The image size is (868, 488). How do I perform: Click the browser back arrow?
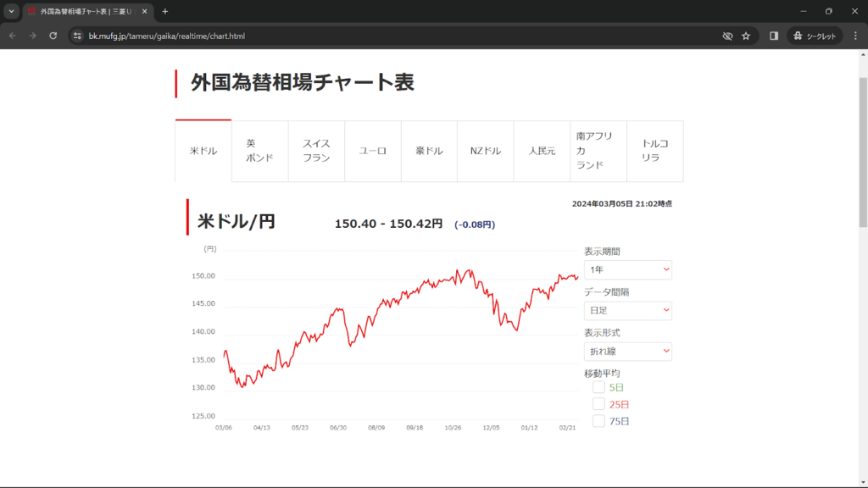click(12, 36)
